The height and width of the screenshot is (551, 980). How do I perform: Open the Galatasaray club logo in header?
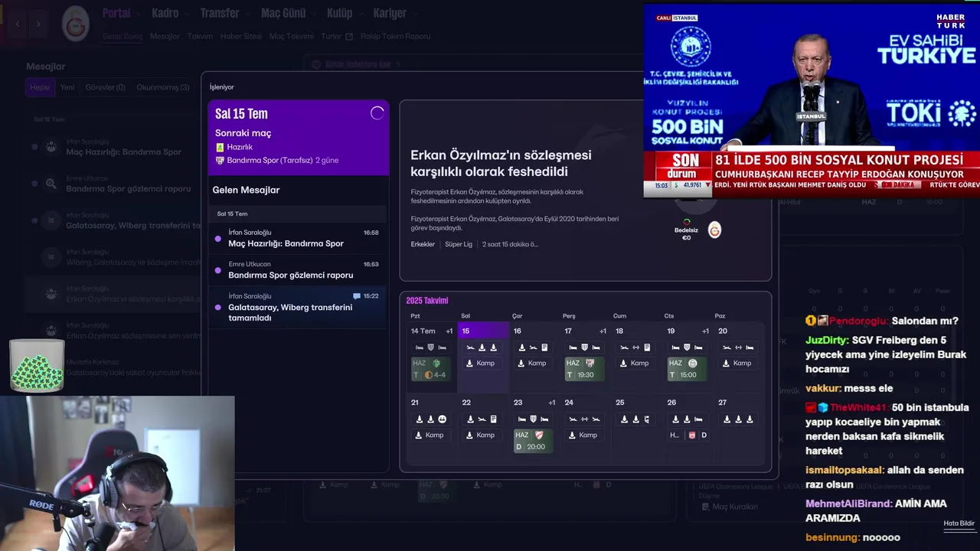pyautogui.click(x=76, y=23)
